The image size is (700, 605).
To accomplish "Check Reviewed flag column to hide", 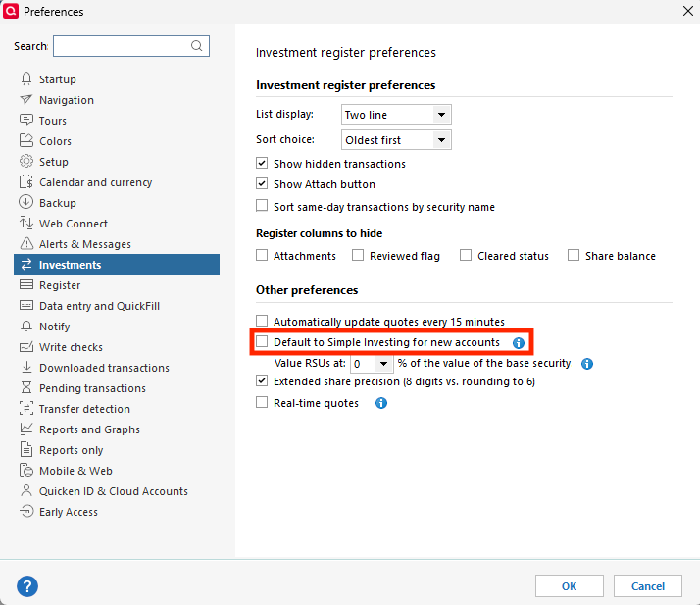I will [358, 255].
